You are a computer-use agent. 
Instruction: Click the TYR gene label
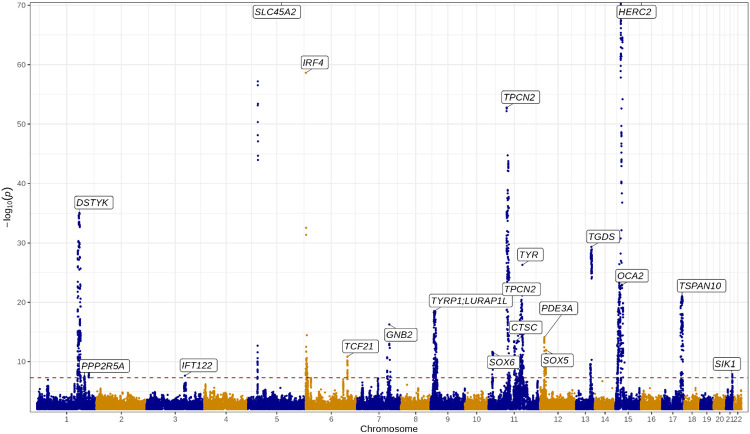click(x=530, y=255)
